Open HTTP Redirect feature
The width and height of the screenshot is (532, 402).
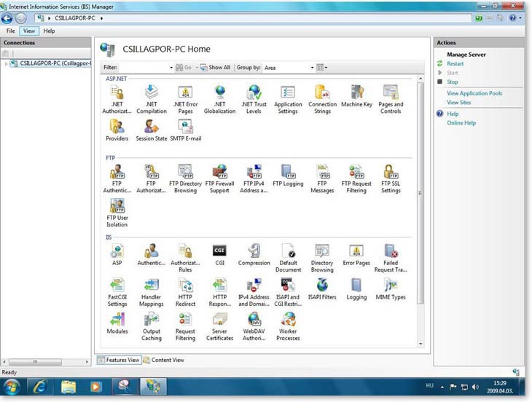click(185, 292)
